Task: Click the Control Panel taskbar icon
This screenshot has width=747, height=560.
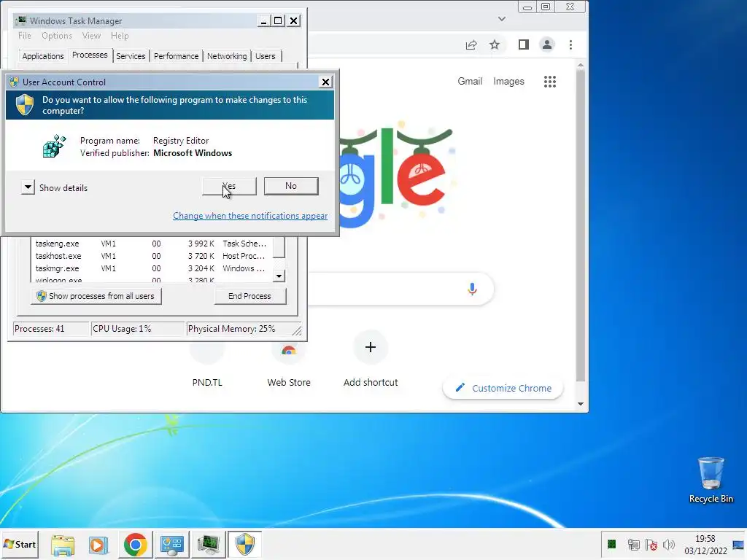Action: (x=171, y=545)
